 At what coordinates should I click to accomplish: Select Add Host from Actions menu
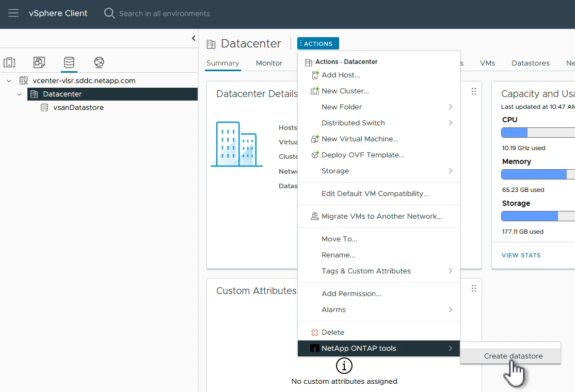click(x=341, y=75)
